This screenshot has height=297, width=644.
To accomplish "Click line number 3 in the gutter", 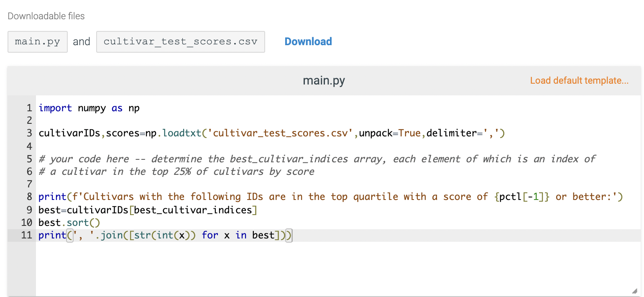I will click(x=29, y=133).
